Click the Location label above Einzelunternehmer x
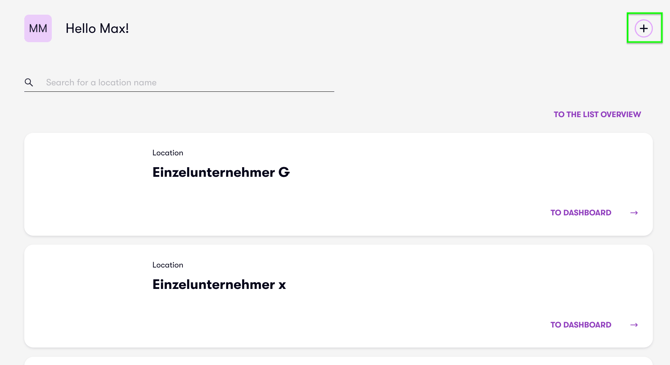The height and width of the screenshot is (365, 670). pyautogui.click(x=168, y=265)
